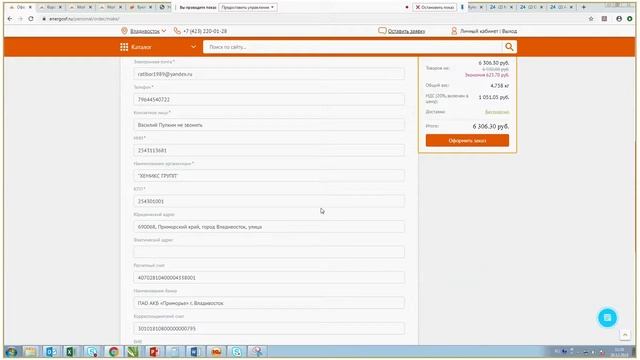Open the Владивосток city dropdown

pyautogui.click(x=148, y=31)
